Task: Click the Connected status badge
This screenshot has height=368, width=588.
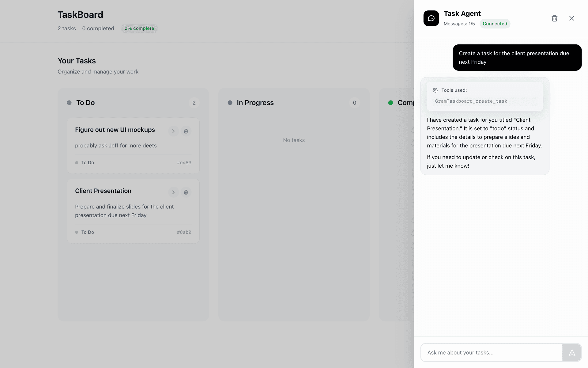Action: tap(495, 24)
